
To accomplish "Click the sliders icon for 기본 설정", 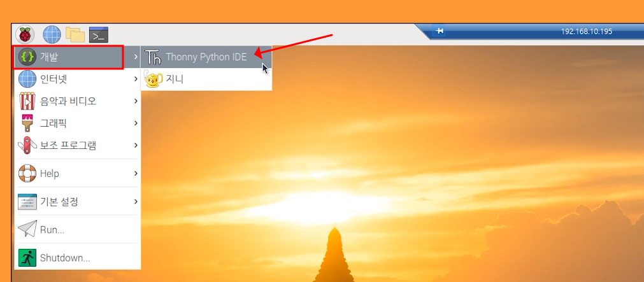I will click(27, 202).
